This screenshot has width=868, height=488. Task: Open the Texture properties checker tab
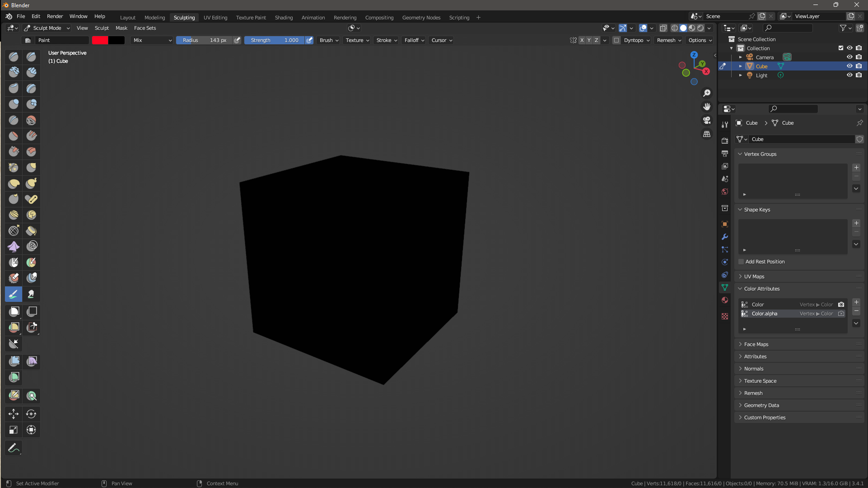point(725,316)
